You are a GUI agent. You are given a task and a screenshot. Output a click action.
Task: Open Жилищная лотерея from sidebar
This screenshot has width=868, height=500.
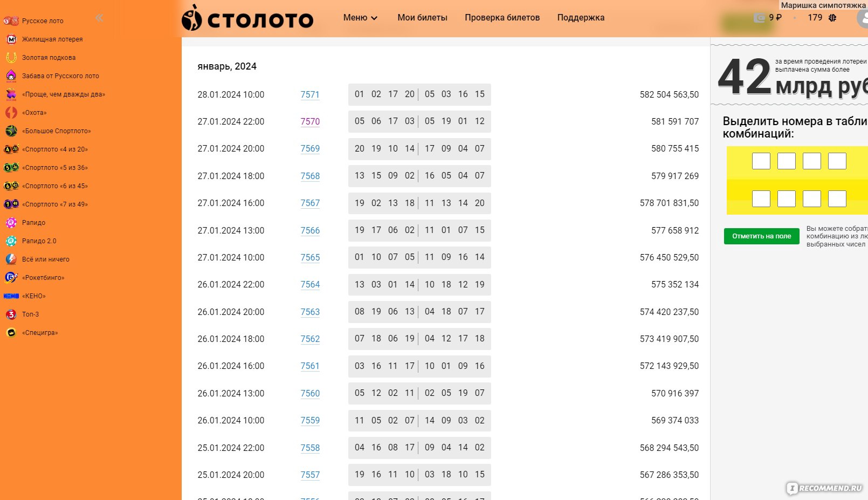pos(52,39)
